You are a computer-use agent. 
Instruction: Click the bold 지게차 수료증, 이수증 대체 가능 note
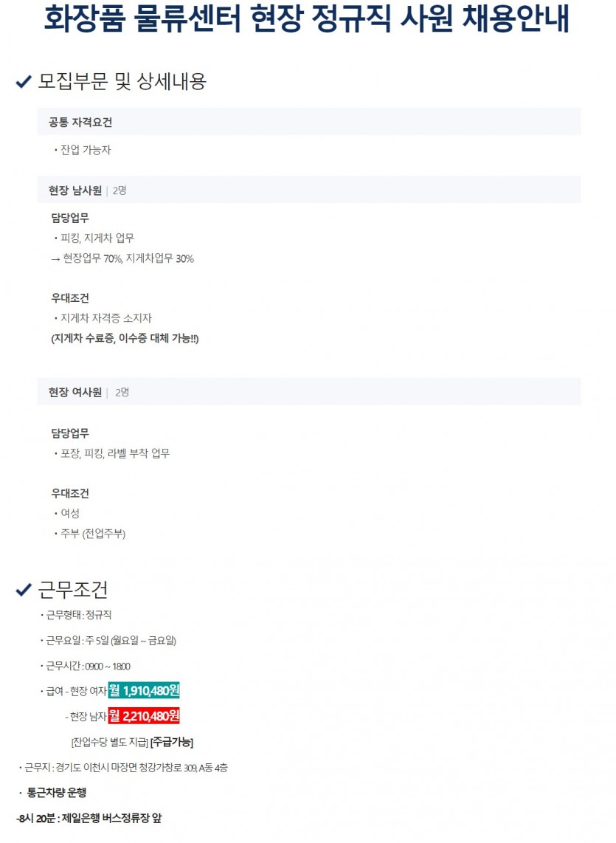(125, 338)
